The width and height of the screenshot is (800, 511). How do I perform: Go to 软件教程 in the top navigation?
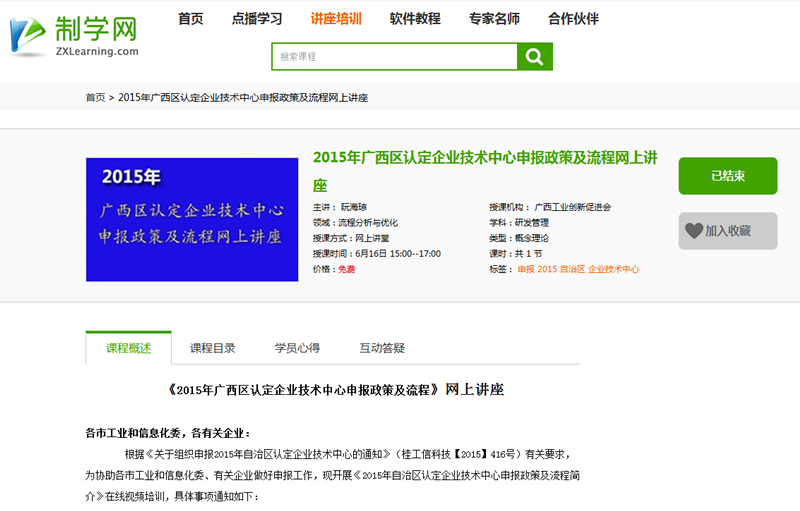point(415,19)
